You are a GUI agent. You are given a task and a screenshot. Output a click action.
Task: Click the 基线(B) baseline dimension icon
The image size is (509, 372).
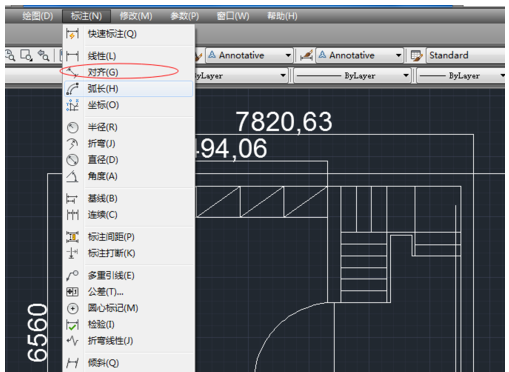tap(72, 199)
